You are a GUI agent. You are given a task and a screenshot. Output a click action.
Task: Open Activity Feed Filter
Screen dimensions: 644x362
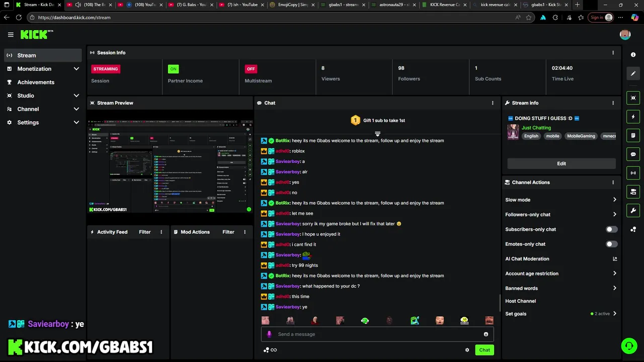pyautogui.click(x=145, y=232)
